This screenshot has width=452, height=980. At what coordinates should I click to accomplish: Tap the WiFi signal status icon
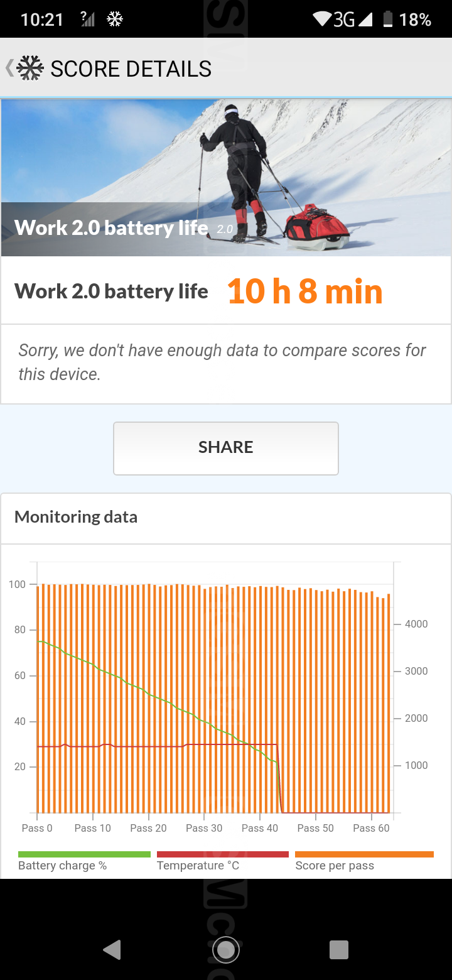coord(322,19)
